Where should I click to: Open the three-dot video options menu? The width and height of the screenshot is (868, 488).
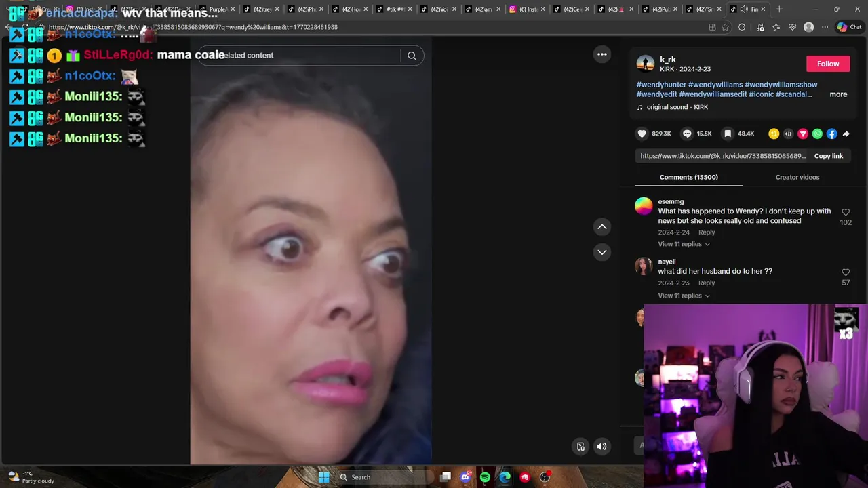pyautogui.click(x=602, y=54)
